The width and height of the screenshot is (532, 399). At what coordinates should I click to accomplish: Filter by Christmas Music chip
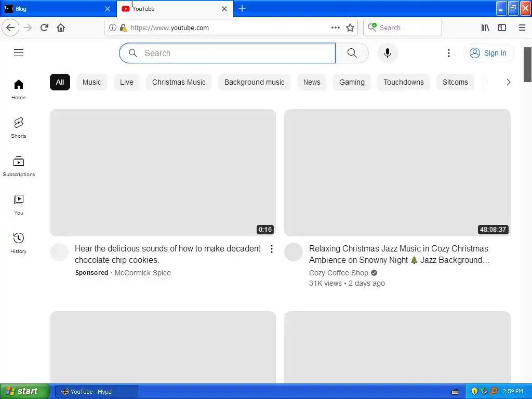[x=179, y=82]
